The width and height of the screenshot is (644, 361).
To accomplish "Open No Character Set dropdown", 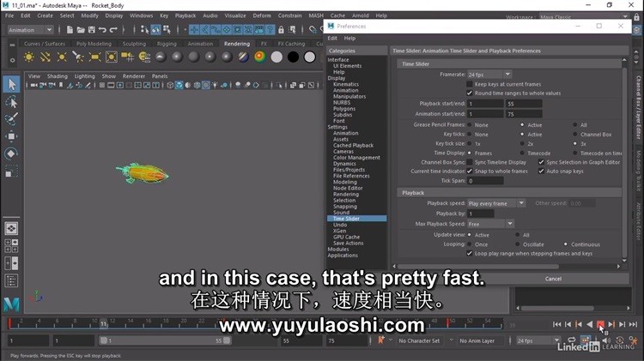I will [x=422, y=340].
